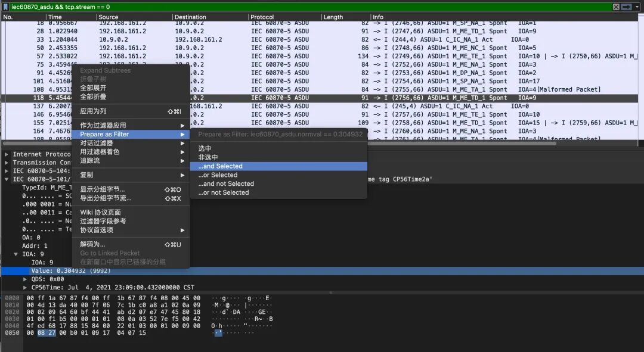
Task: Select packet 33 C_IC_NA_1 Act row
Action: (x=320, y=39)
